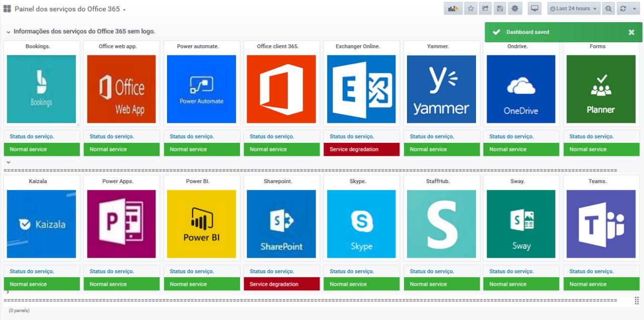Click the StaffHub logo image
Screen dimensions: 644x320
click(441, 224)
